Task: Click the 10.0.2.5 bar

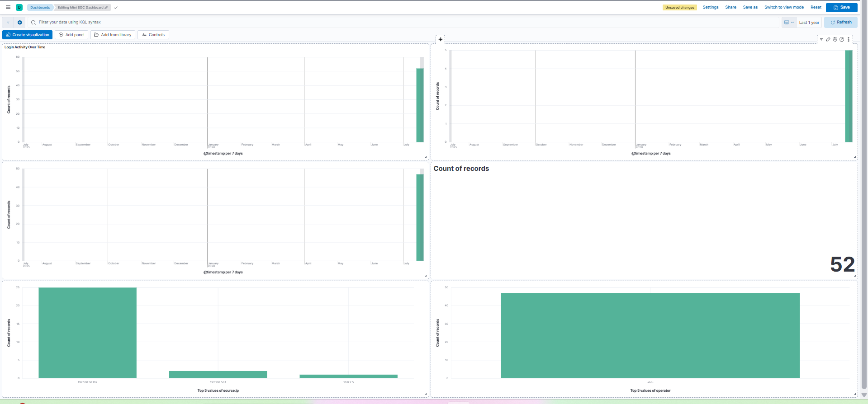Action: coord(348,376)
